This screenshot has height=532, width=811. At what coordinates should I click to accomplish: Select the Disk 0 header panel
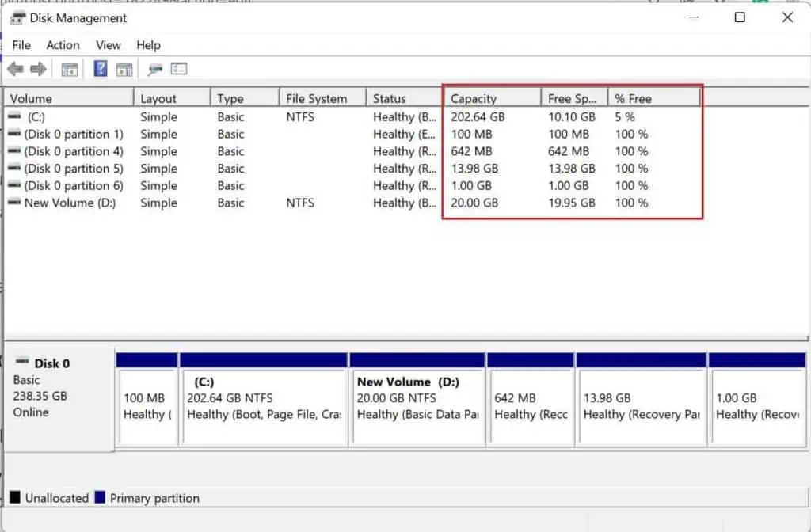coord(57,388)
